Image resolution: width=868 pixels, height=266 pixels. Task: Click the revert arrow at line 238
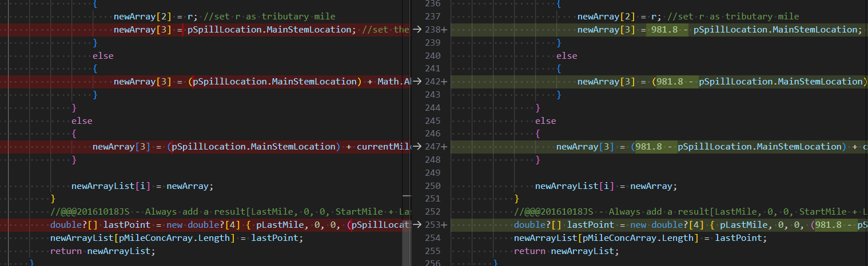[416, 30]
